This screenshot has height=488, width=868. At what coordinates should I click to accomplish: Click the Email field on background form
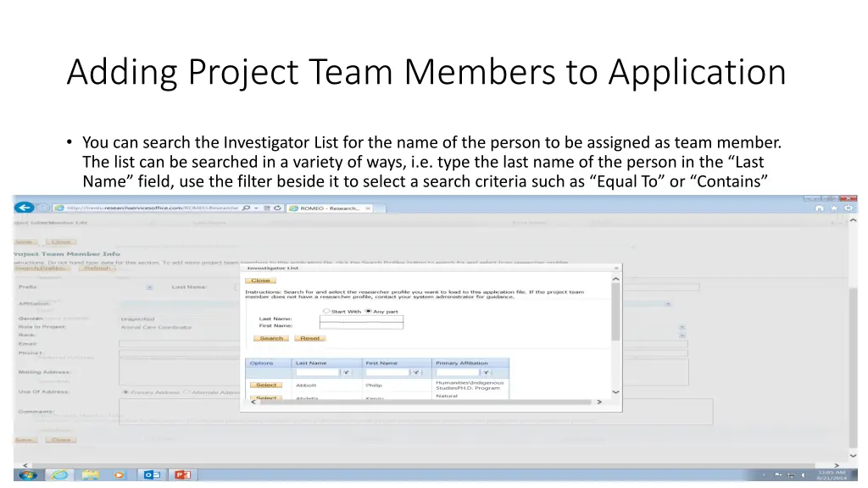(403, 344)
